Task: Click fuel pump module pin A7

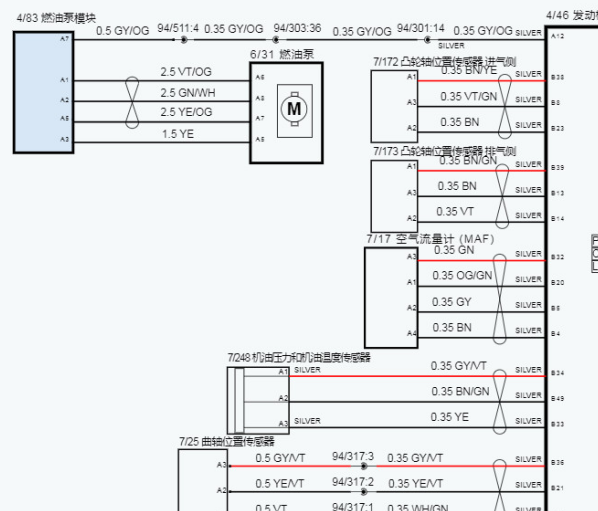Action: click(x=64, y=39)
